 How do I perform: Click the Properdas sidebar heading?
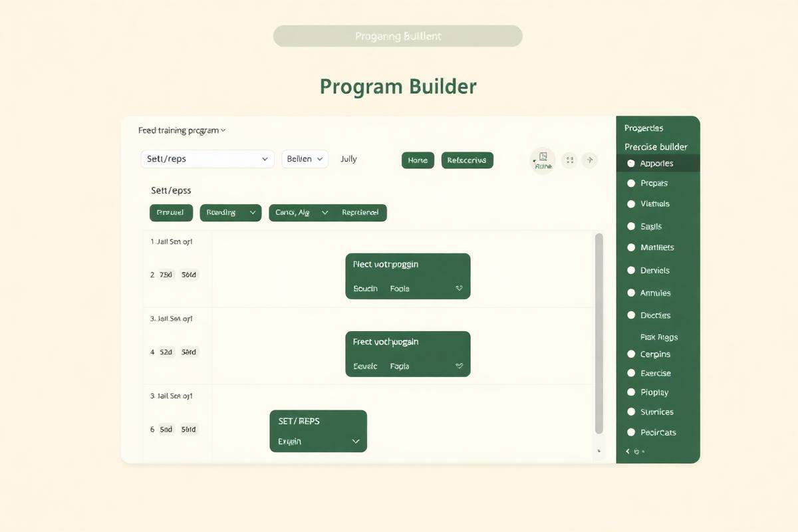[x=644, y=128]
